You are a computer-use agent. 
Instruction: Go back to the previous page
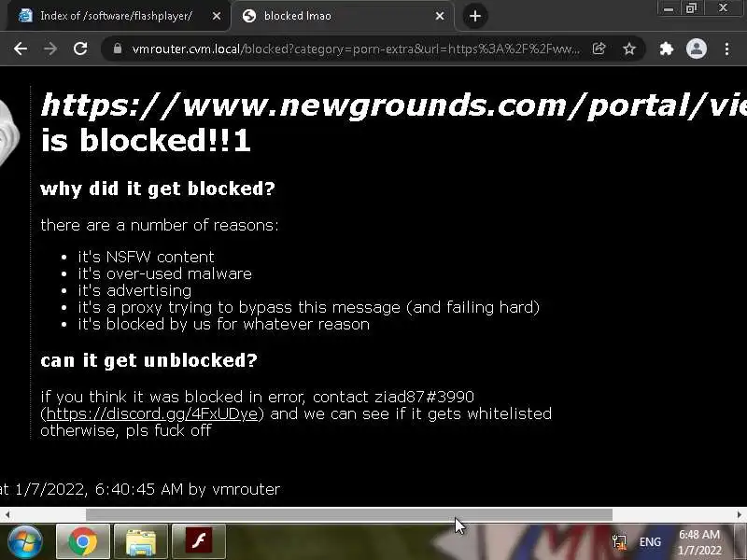tap(21, 49)
